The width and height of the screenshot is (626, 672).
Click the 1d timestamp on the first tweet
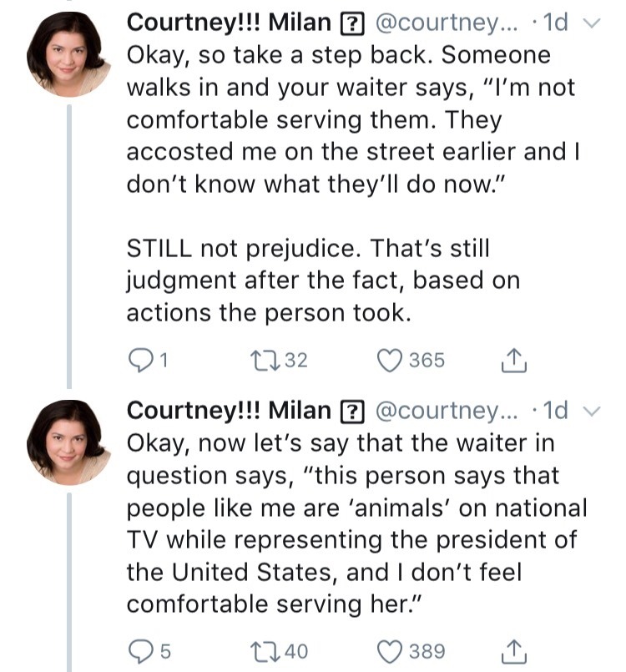point(555,23)
